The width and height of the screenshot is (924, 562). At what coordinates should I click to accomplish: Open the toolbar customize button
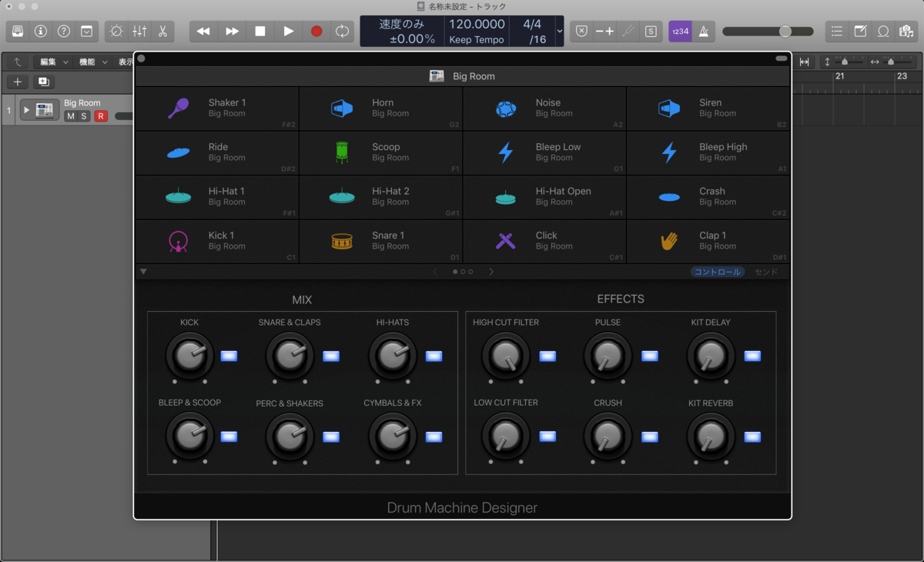tap(87, 32)
